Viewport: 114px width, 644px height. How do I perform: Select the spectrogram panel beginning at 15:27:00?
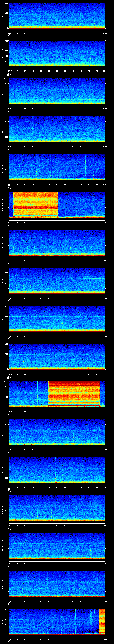click(x=57, y=508)
